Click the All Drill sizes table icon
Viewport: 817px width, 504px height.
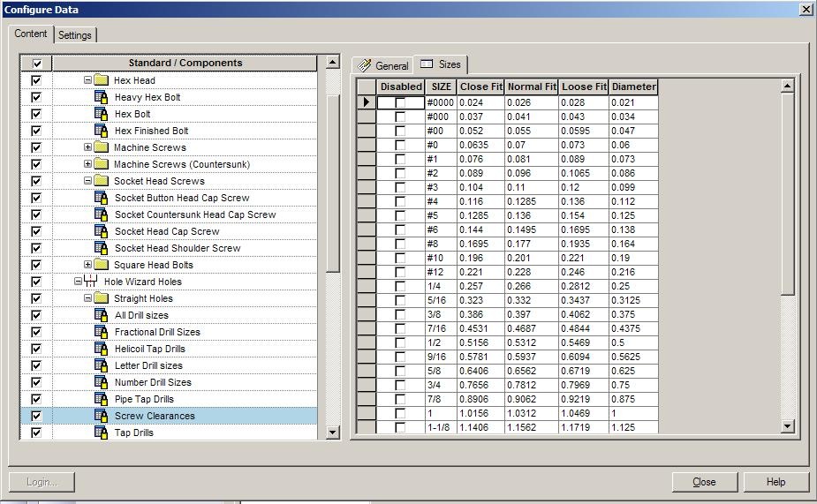pos(101,315)
